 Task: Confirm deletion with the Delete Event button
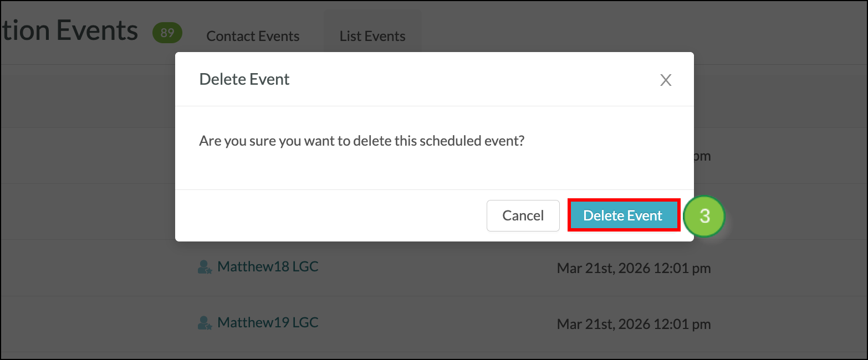(623, 215)
